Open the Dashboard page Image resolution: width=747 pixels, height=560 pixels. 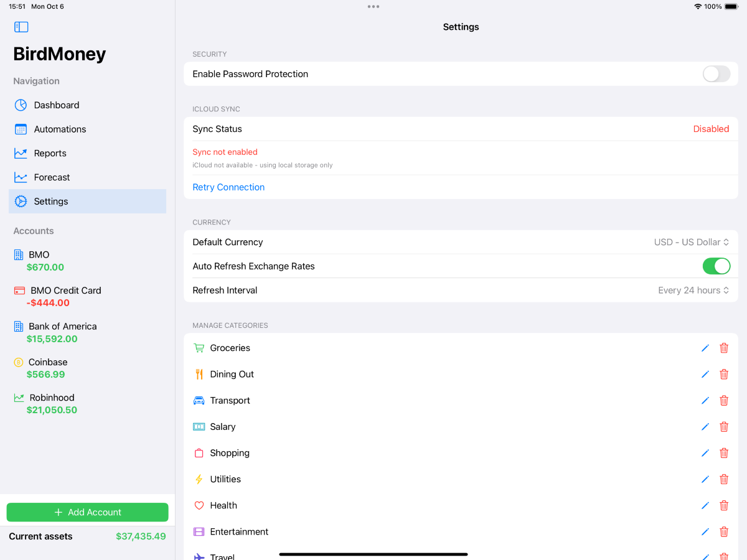[x=56, y=105]
